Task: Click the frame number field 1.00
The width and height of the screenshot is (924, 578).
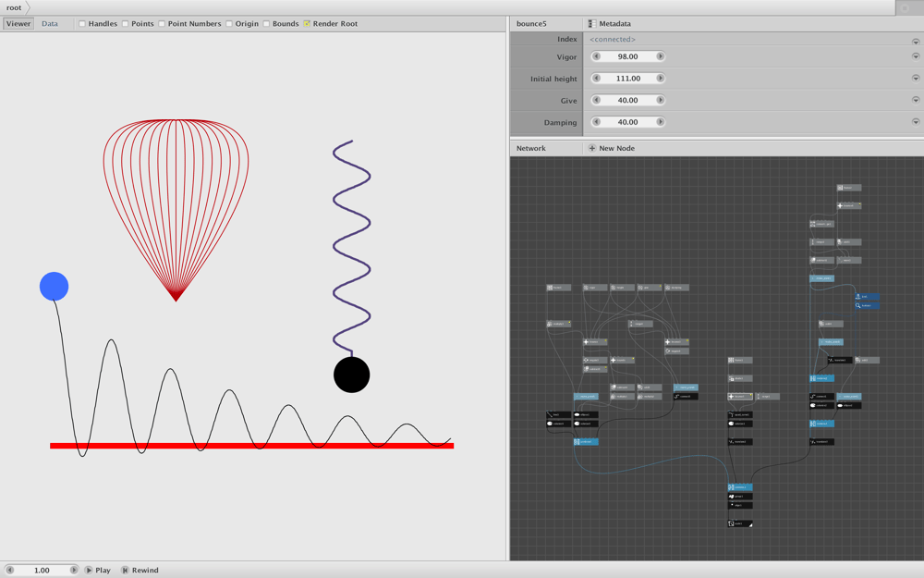Action: [42, 570]
